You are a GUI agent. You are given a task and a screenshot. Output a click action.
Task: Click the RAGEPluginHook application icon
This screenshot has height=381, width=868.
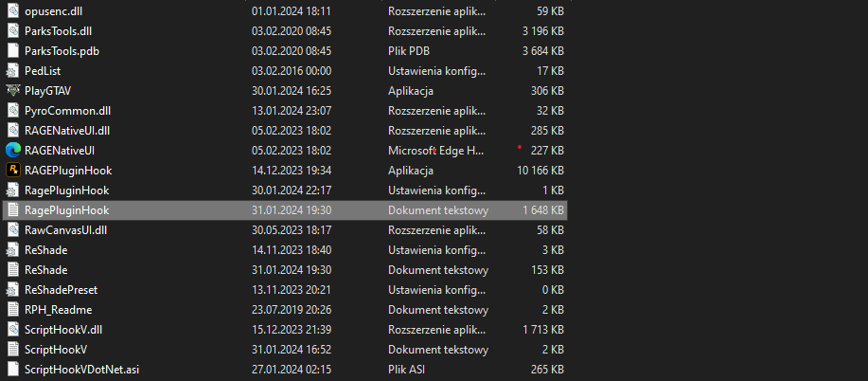(13, 171)
